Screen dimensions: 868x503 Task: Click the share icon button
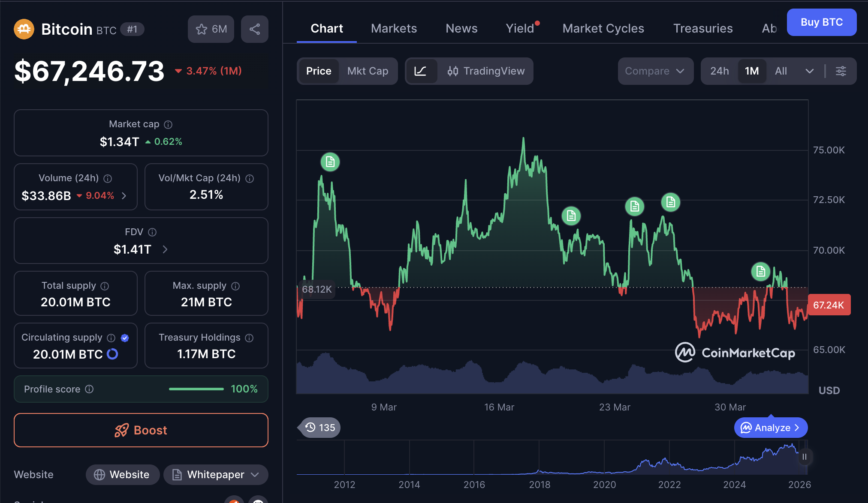[255, 29]
